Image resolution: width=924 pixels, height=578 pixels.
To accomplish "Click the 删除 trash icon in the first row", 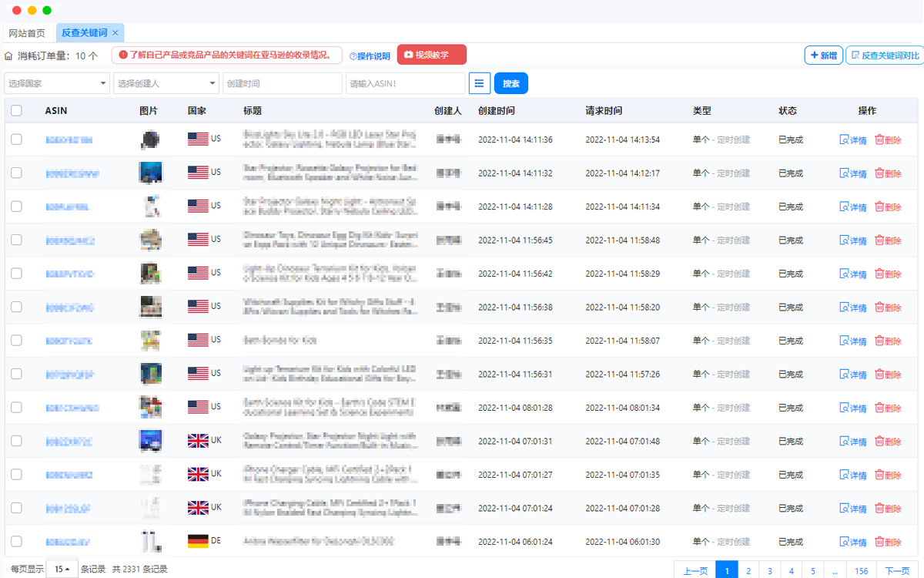I will click(879, 140).
